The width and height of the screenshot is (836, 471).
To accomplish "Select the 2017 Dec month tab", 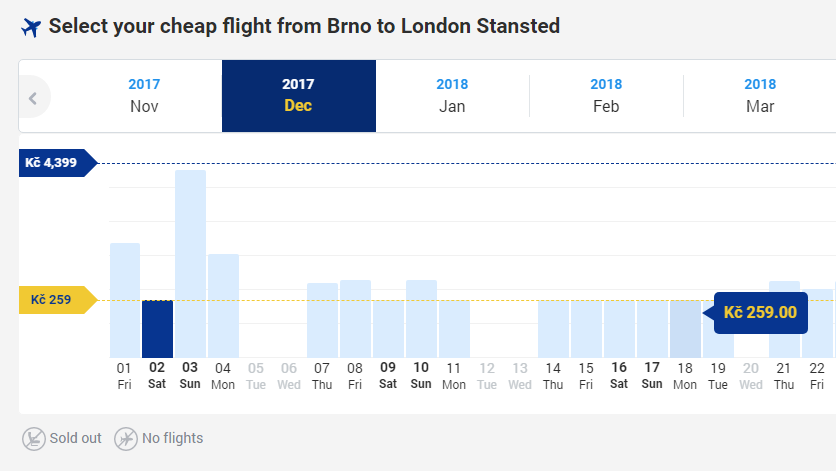I will coord(299,96).
